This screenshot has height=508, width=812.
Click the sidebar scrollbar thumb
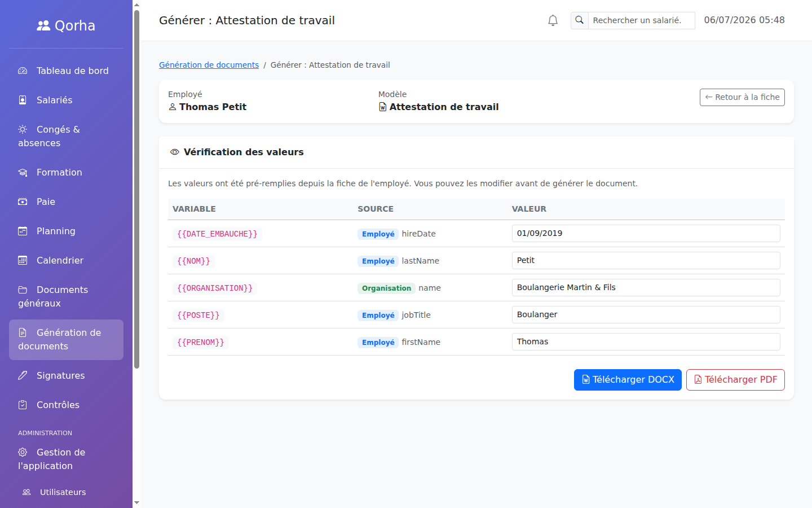136,189
